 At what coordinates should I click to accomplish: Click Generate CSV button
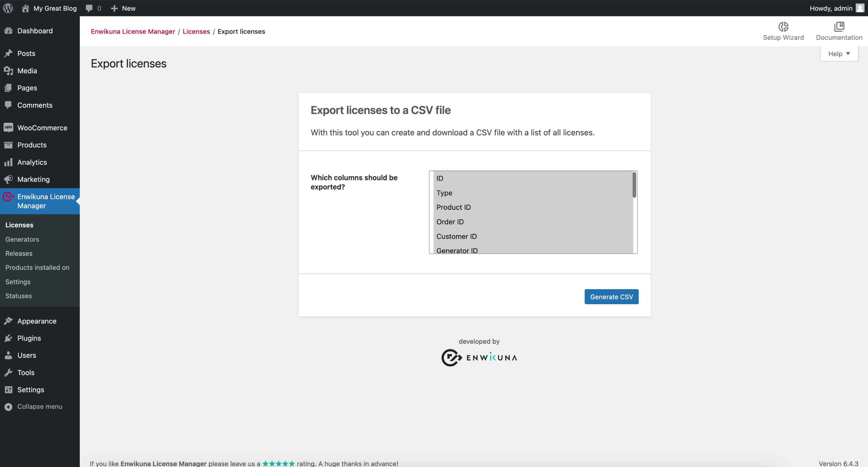(611, 297)
